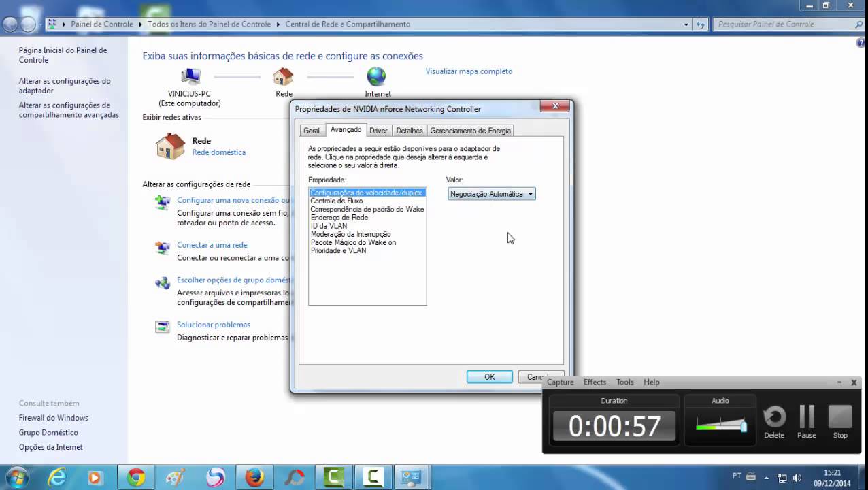Image resolution: width=868 pixels, height=490 pixels.
Task: Open Control Panel taskbar window icon
Action: 411,478
